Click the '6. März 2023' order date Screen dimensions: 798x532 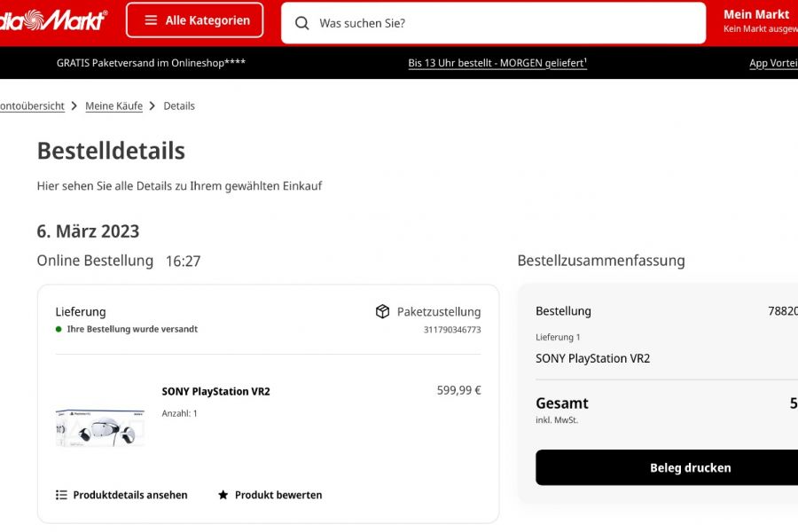point(88,231)
